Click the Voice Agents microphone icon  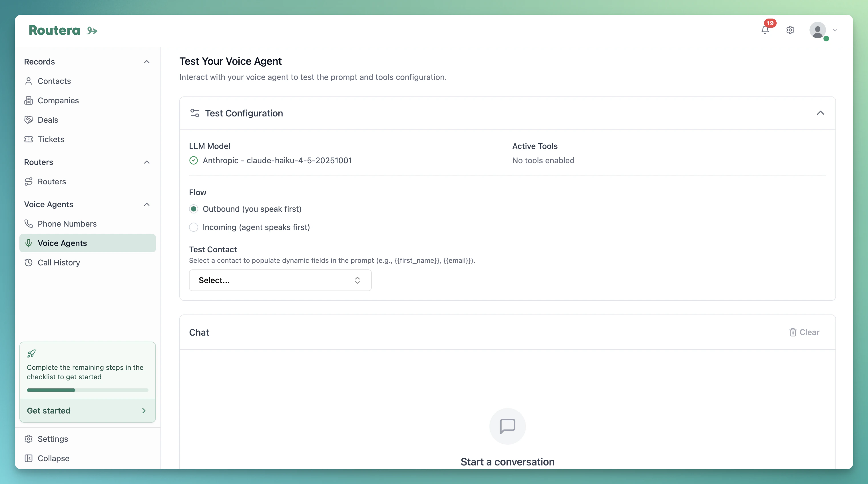29,243
